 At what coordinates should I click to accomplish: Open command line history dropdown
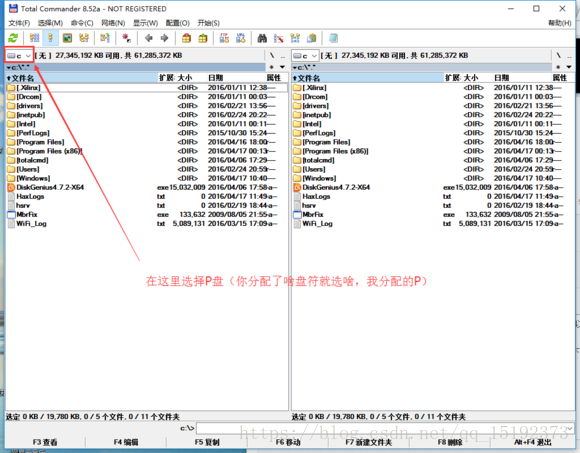pos(570,428)
